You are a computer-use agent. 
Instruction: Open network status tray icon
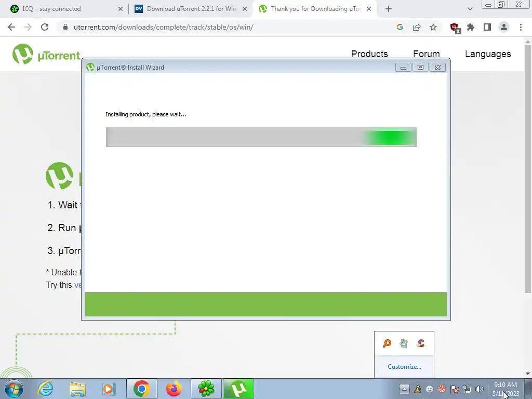coord(467,389)
